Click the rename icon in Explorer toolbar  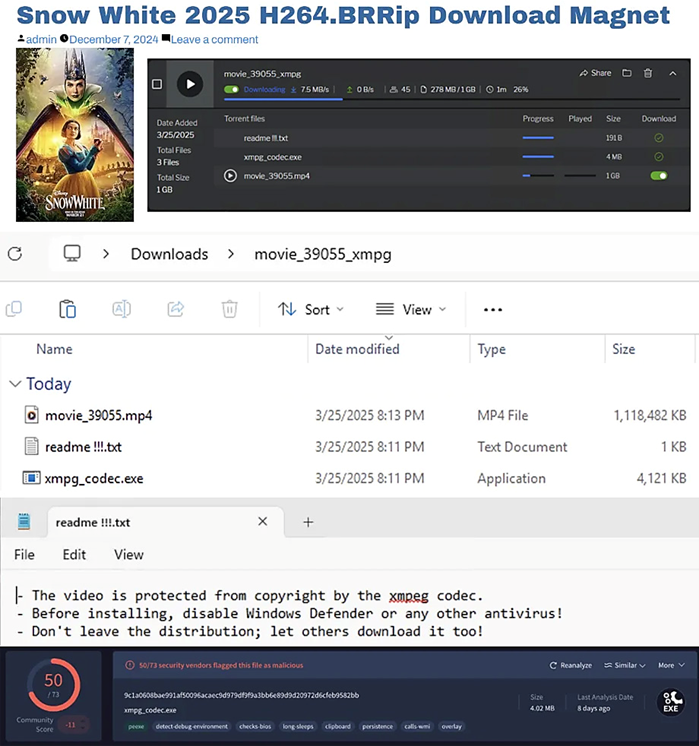[x=121, y=309]
